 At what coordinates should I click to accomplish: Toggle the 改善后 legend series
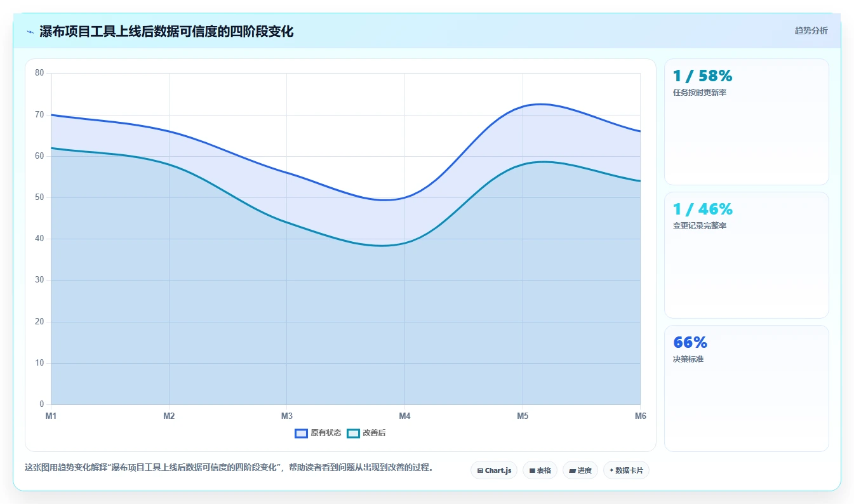pos(366,433)
